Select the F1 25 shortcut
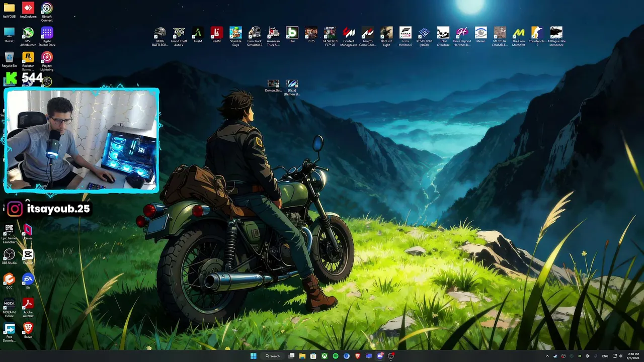Screen dimensions: 644x362 311,35
